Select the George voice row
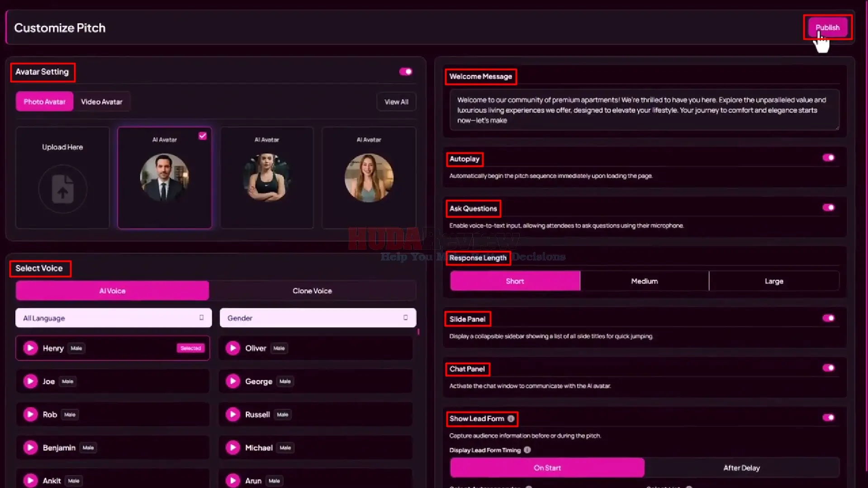 point(316,381)
